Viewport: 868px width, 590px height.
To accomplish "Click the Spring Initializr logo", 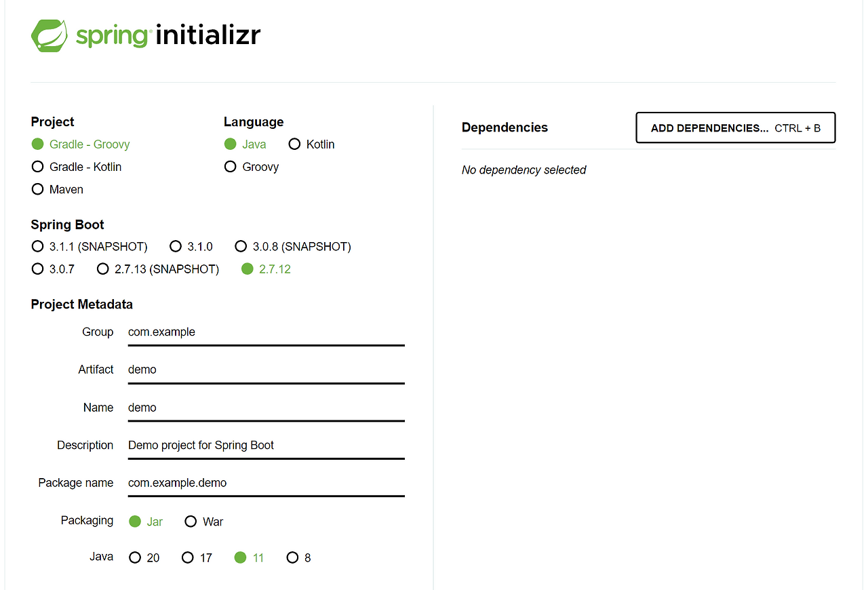I will pos(145,35).
